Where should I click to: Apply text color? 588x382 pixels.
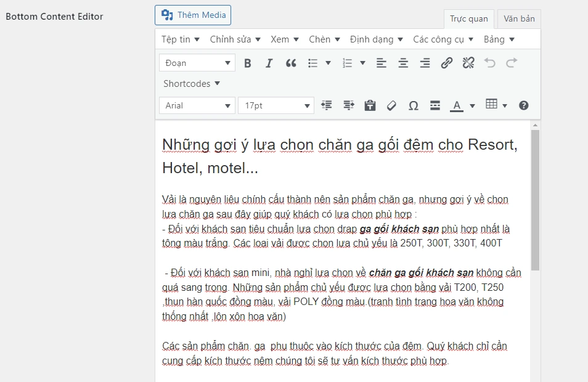point(456,105)
